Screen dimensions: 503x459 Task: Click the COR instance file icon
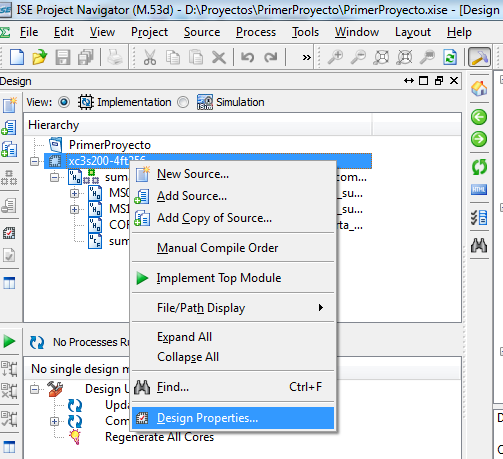pyautogui.click(x=95, y=225)
